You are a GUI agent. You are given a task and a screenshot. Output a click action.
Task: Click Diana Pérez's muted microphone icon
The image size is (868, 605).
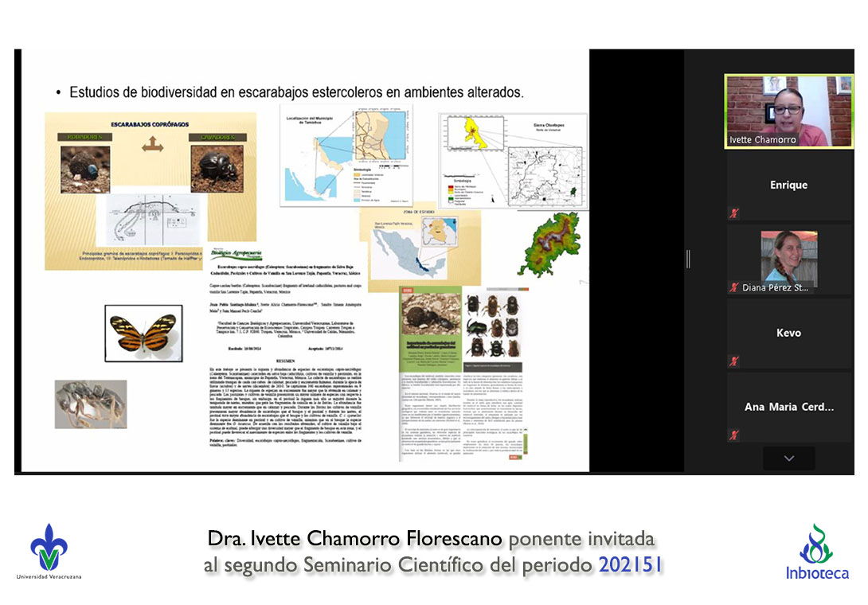pos(734,287)
